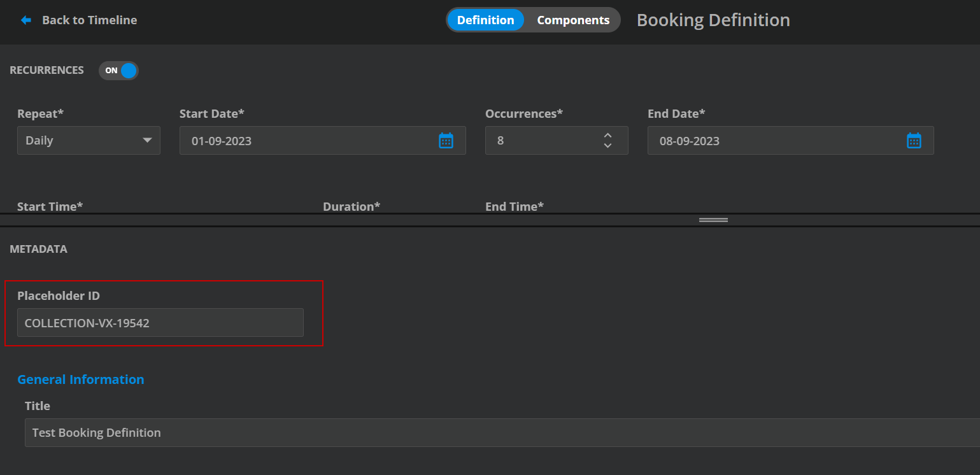
Task: Decrease Occurrences with the down arrow
Action: [607, 146]
